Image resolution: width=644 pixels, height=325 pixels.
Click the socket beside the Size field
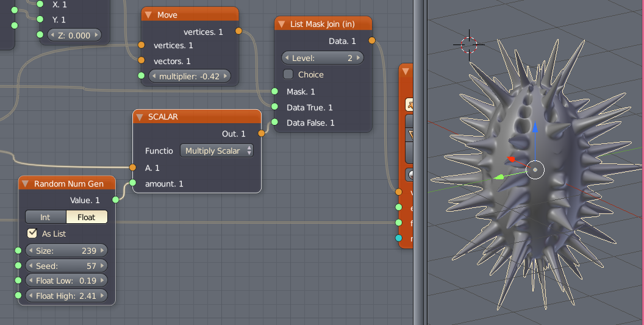pyautogui.click(x=18, y=250)
